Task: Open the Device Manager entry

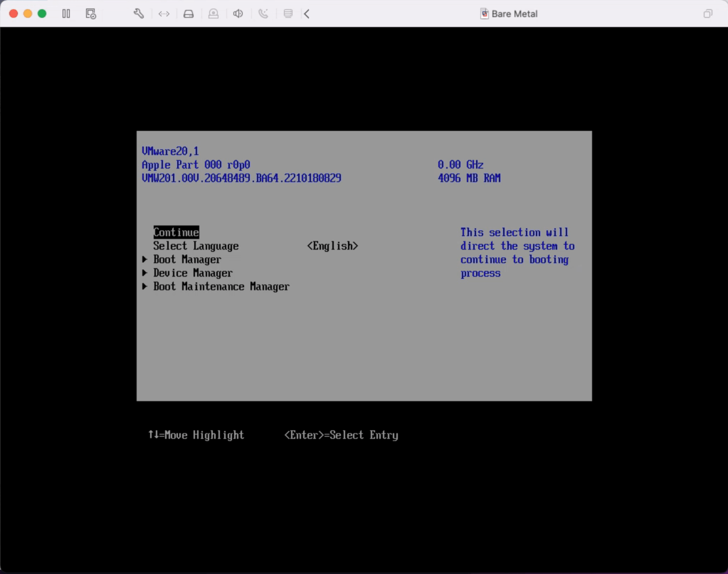Action: [x=193, y=273]
